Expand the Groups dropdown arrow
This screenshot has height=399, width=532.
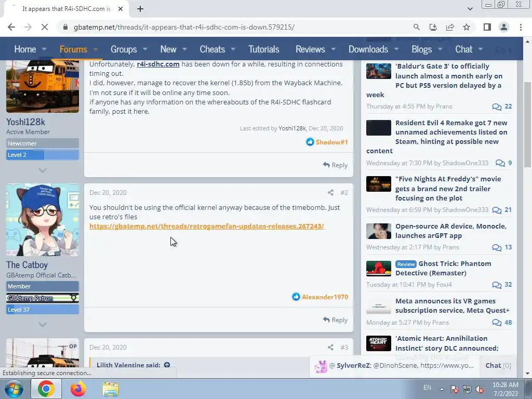145,49
